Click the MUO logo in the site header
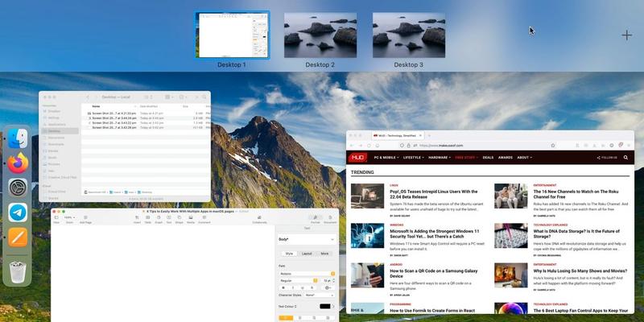 357,158
